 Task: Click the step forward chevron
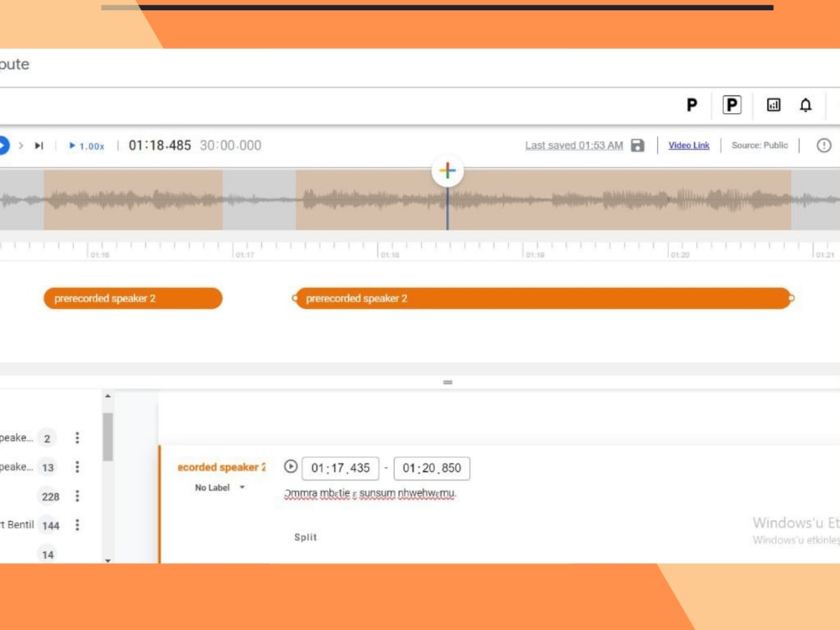(21, 145)
